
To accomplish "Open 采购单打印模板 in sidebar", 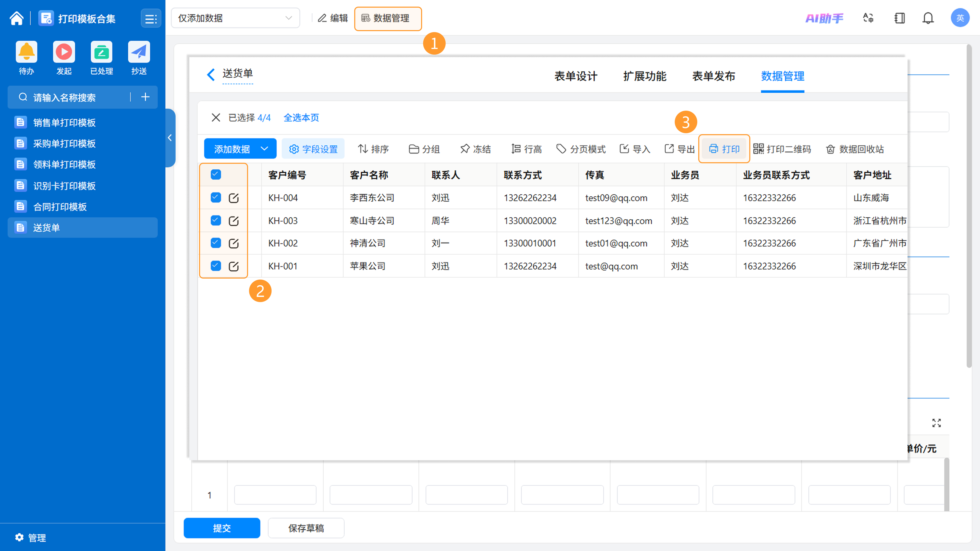I will [x=82, y=143].
